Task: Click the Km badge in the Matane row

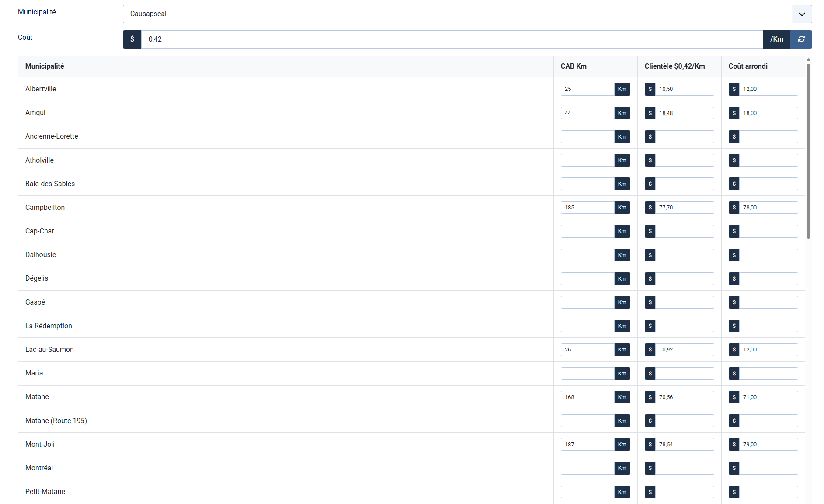Action: tap(622, 397)
